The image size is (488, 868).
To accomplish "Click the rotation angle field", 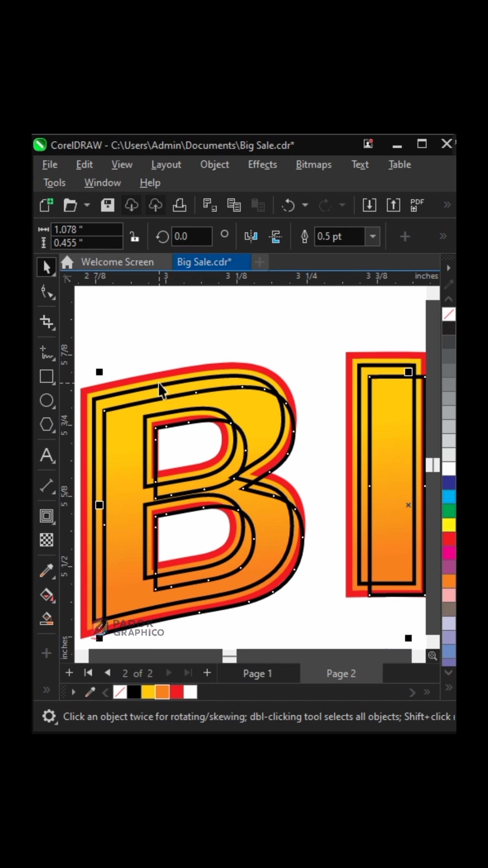I will (x=191, y=236).
